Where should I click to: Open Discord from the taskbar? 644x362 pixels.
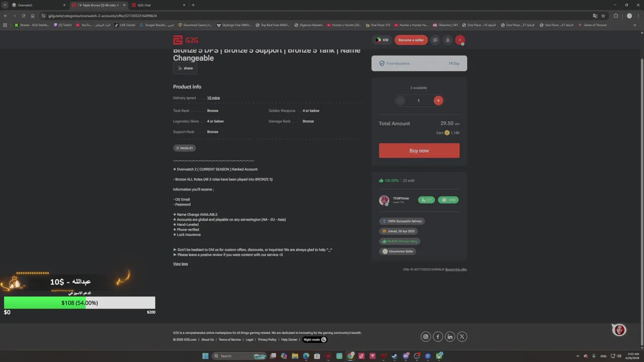click(x=406, y=356)
